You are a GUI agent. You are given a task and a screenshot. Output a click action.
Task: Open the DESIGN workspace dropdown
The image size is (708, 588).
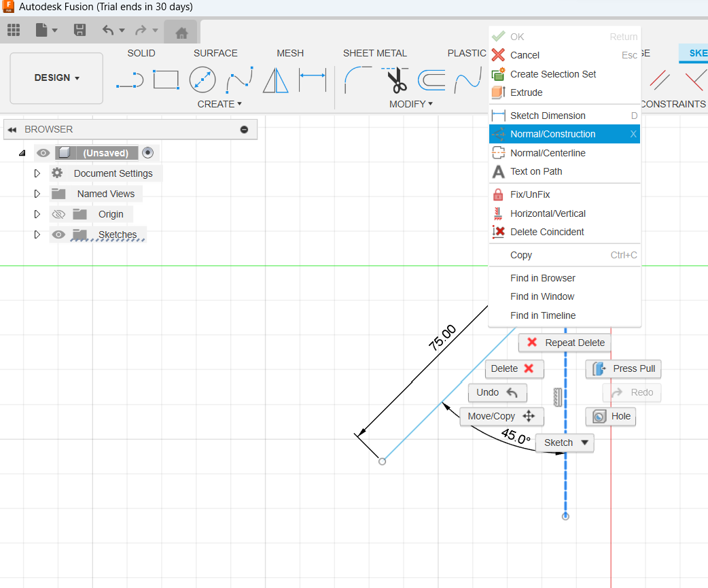click(x=56, y=77)
